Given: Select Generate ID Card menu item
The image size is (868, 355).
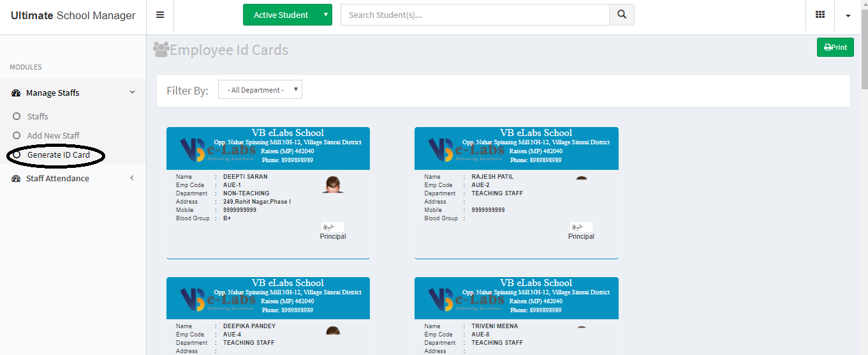Looking at the screenshot, I should click(59, 155).
